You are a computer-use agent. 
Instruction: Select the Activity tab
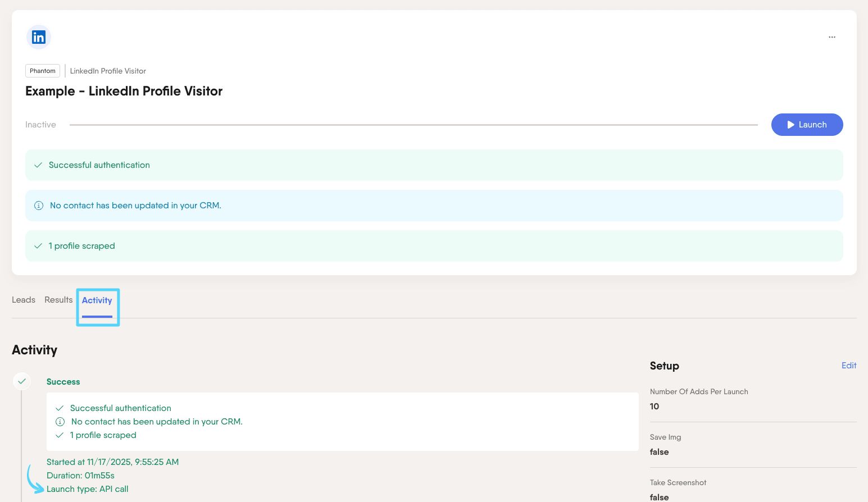(97, 300)
